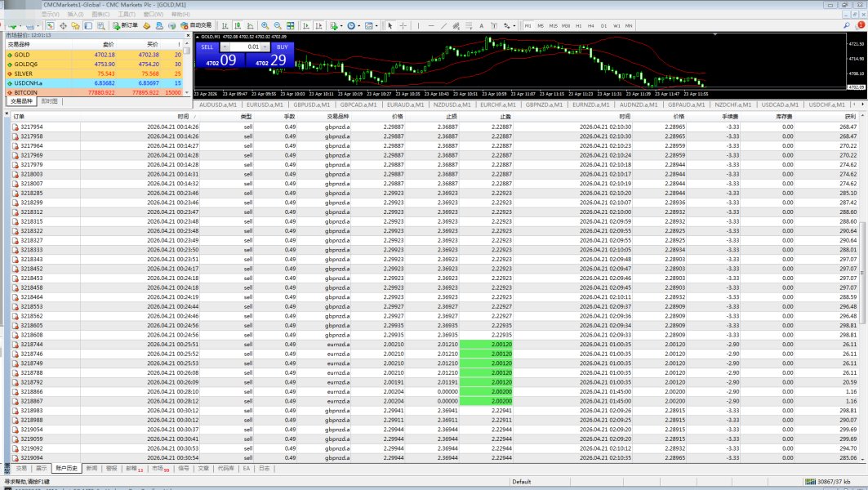This screenshot has height=490, width=868.
Task: Open MetaEditor yellow diamond icon
Action: [x=146, y=25]
